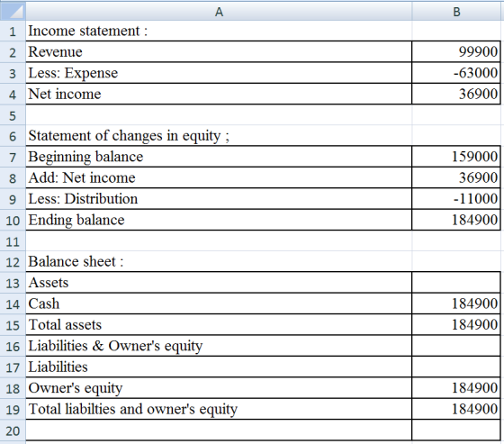Screen dimensions: 504x444
Task: Click empty cell B17 beside Liabilities
Action: click(x=456, y=367)
